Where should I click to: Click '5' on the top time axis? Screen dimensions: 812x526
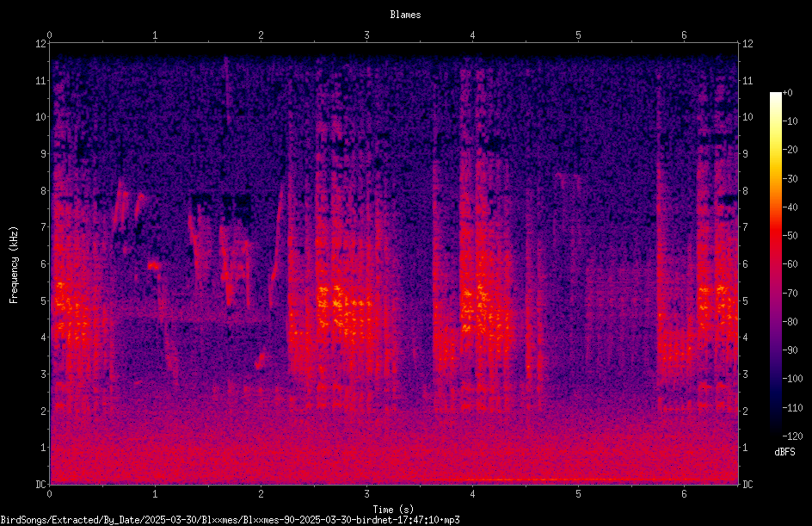578,35
